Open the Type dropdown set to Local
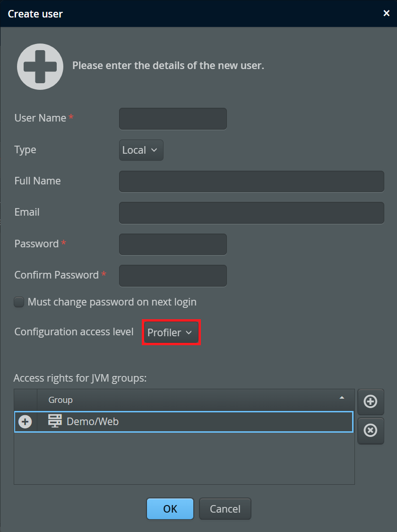Viewport: 397px width, 532px height. pyautogui.click(x=141, y=150)
